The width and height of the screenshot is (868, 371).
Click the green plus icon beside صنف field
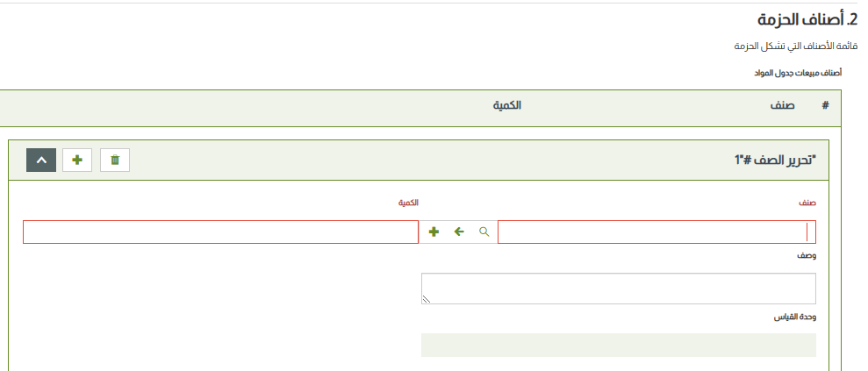[434, 232]
